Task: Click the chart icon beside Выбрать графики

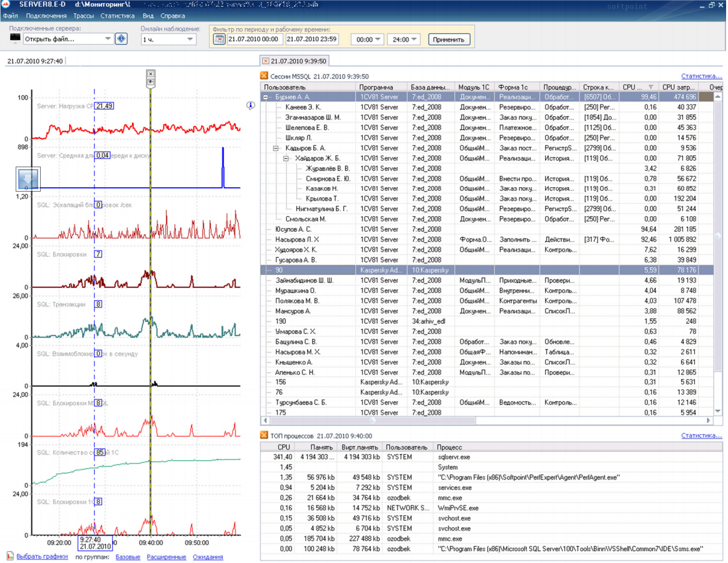Action: coord(10,556)
